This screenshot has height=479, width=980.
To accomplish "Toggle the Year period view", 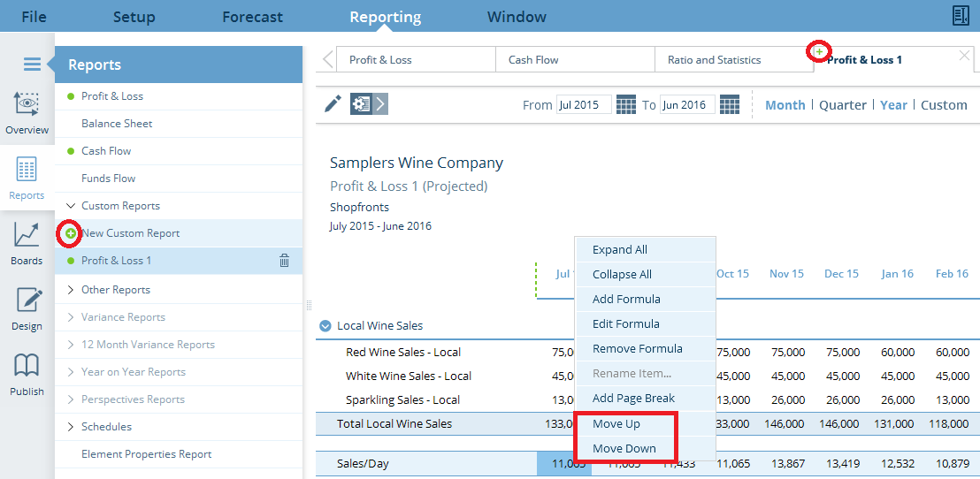I will click(x=893, y=105).
